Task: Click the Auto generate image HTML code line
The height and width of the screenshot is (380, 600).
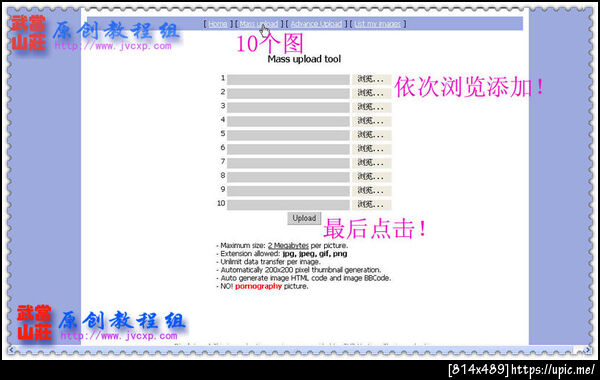Action: click(304, 278)
